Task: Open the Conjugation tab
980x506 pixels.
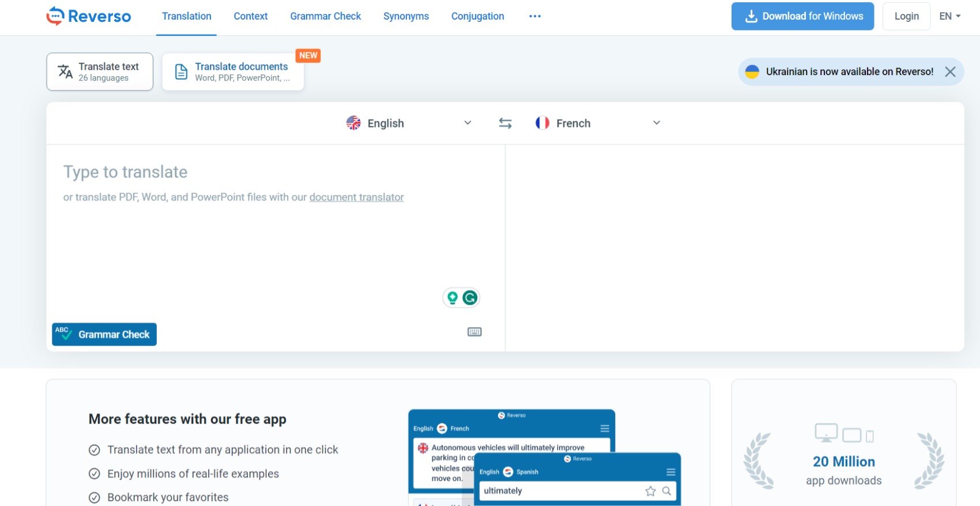Action: tap(478, 16)
